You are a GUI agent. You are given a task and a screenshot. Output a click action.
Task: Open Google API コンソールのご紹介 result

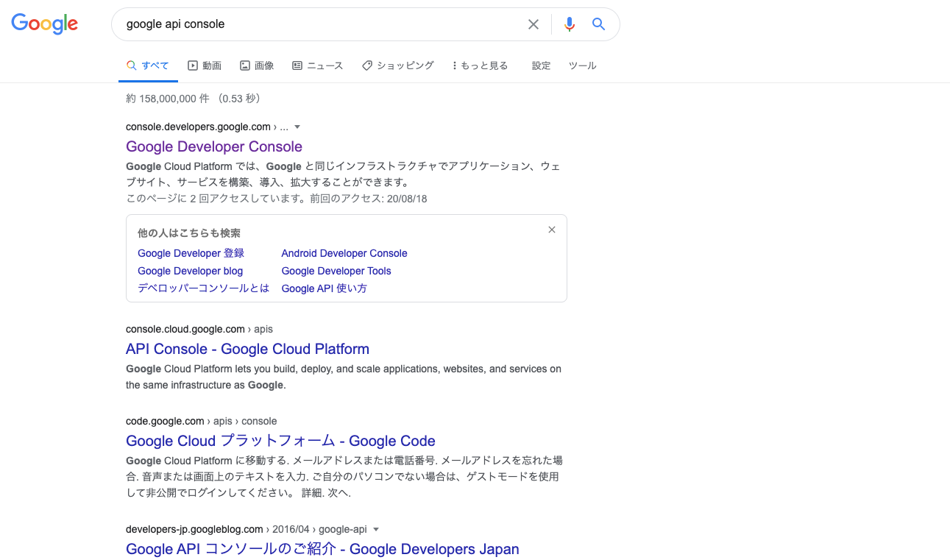(322, 549)
